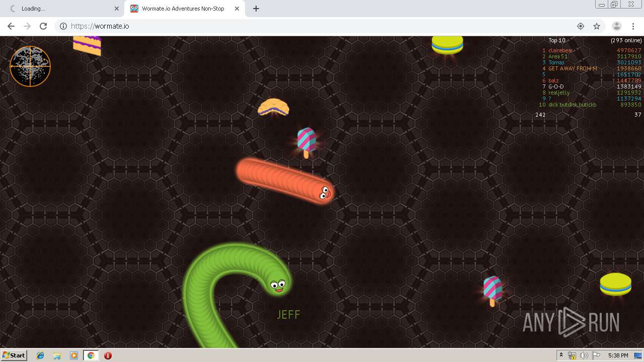
Task: Open Windows Explorer folder on taskbar
Action: pyautogui.click(x=57, y=355)
